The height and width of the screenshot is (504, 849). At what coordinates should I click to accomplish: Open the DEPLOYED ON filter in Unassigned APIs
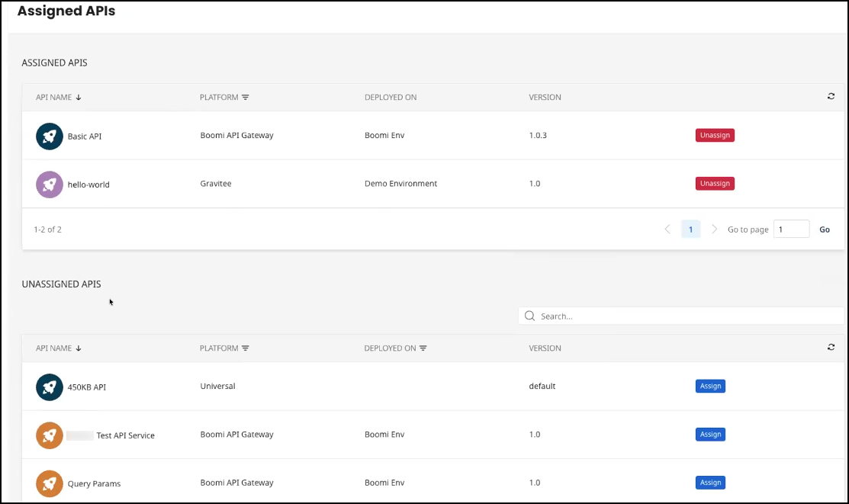click(x=424, y=348)
